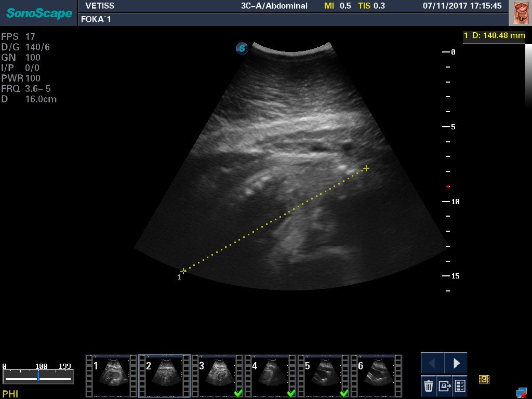Click the export image icon
The image size is (532, 399).
click(x=444, y=386)
